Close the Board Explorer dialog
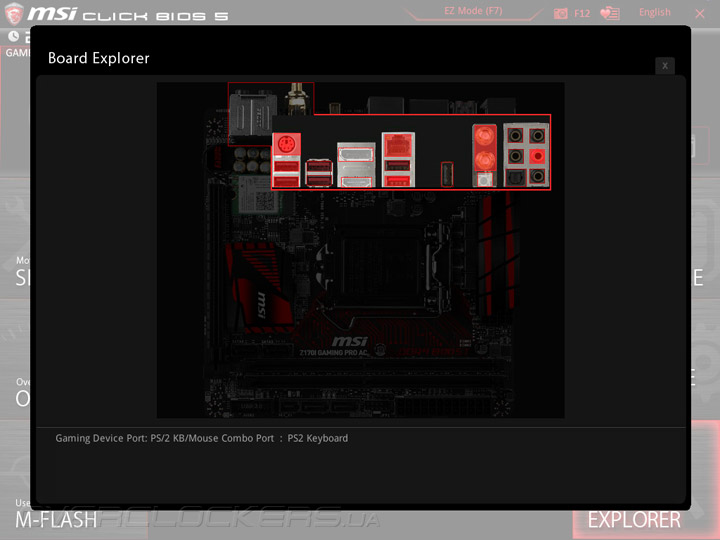 click(x=664, y=66)
